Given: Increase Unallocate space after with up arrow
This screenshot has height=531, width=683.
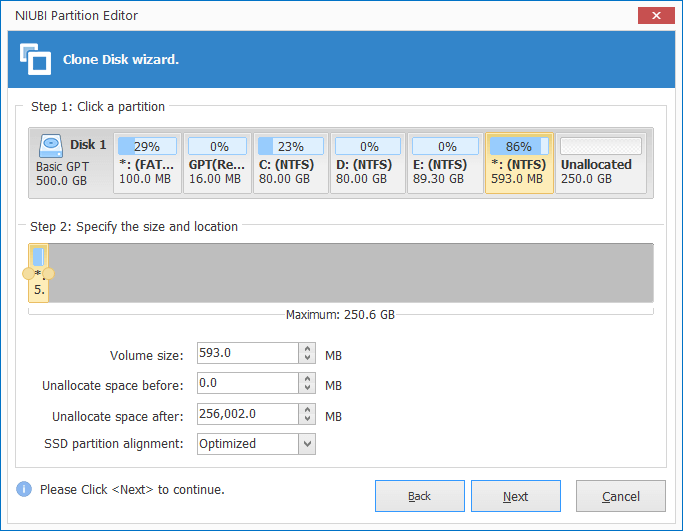Looking at the screenshot, I should pos(307,409).
